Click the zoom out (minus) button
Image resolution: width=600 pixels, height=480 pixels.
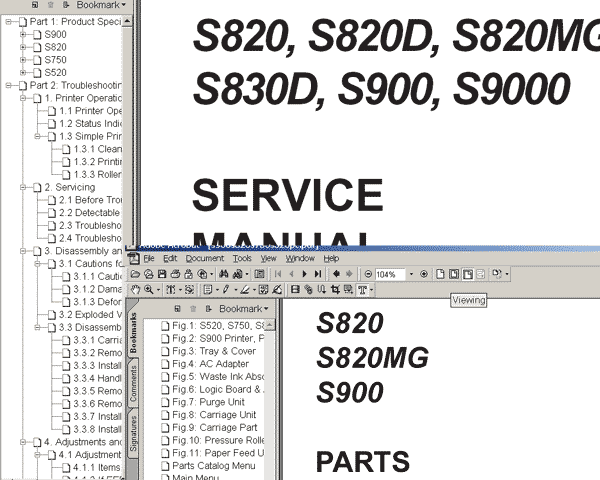(x=368, y=274)
